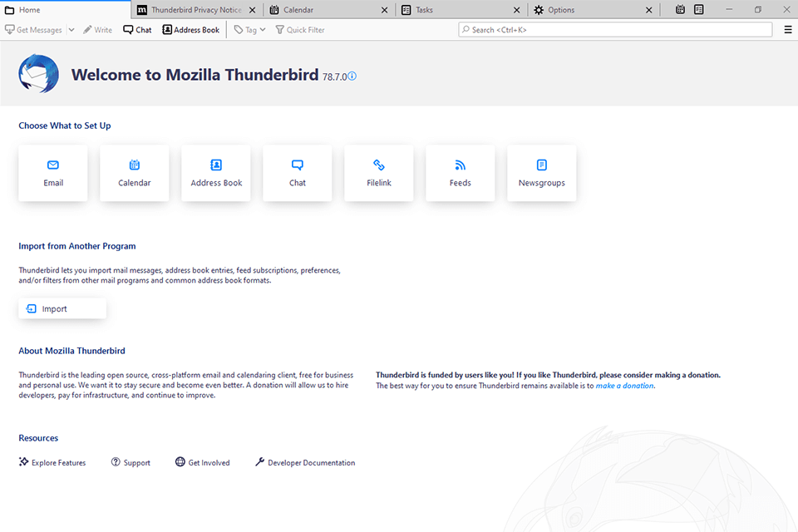This screenshot has height=532, width=798.
Task: Click the Search Ctrl+K field
Action: (615, 30)
